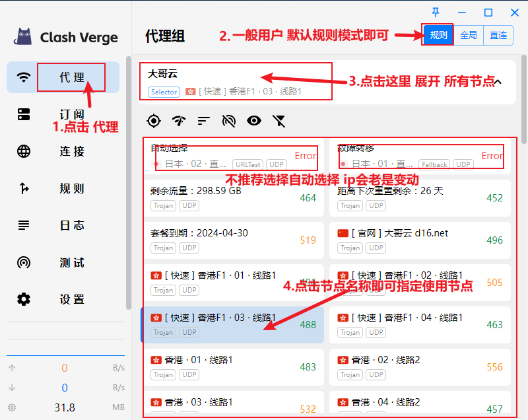The width and height of the screenshot is (528, 420).
Task: Click the Clash Verge cat logo
Action: [24, 37]
